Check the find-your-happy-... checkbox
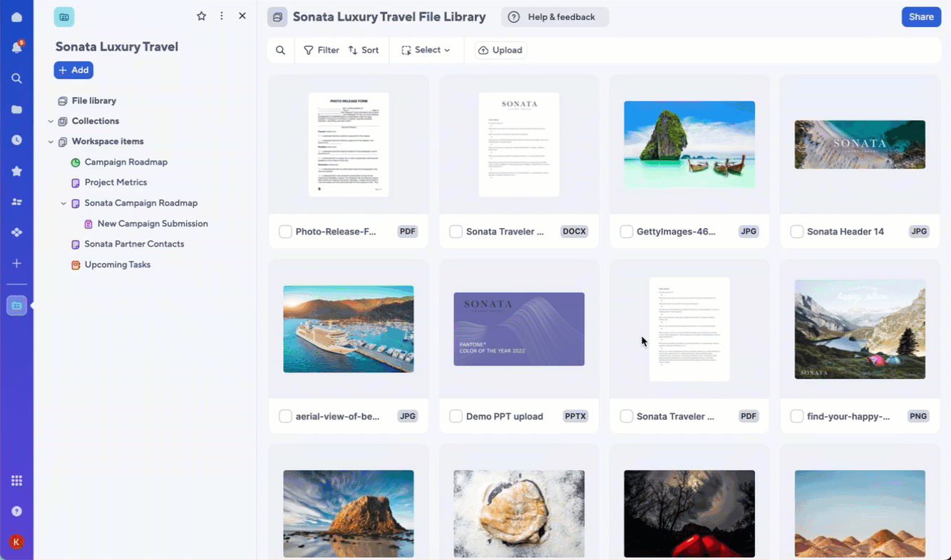This screenshot has height=560, width=951. [797, 416]
